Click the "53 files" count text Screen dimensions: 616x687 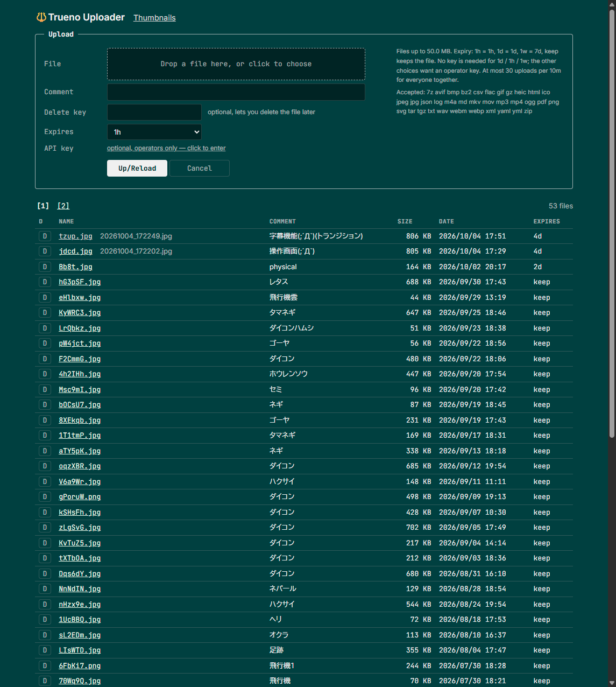[561, 206]
